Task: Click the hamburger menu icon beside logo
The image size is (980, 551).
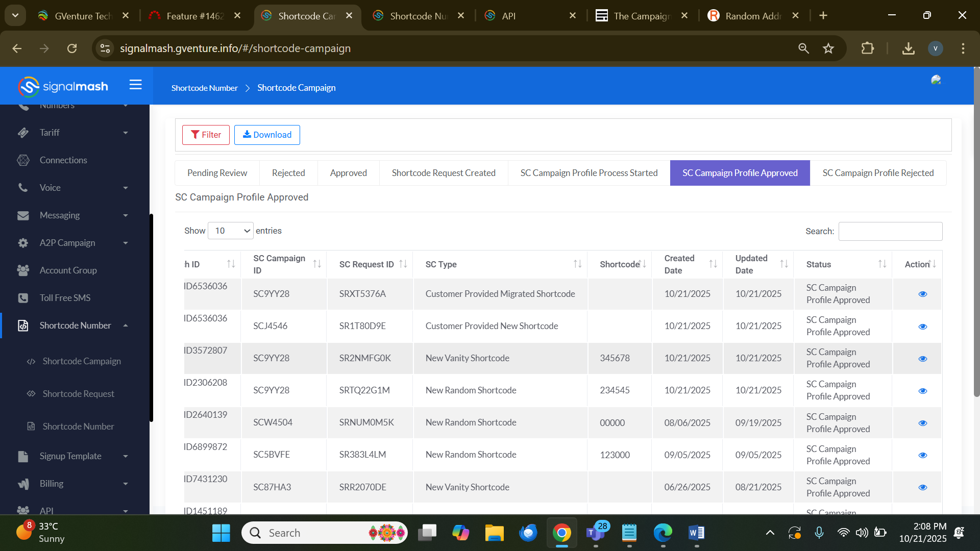Action: tap(135, 85)
